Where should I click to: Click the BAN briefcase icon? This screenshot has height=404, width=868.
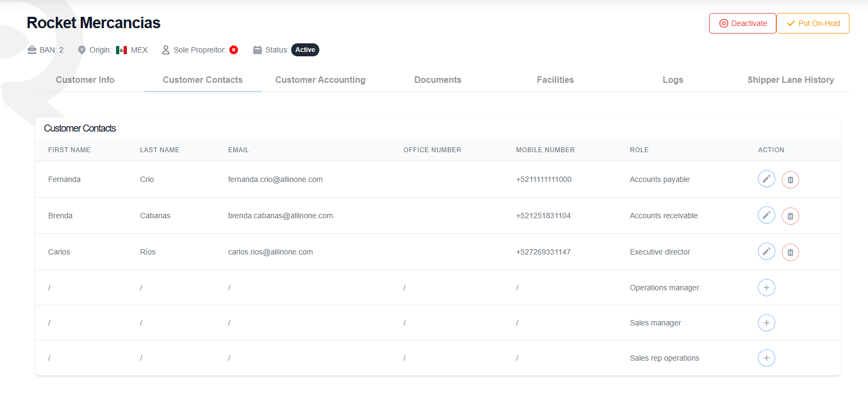(32, 50)
